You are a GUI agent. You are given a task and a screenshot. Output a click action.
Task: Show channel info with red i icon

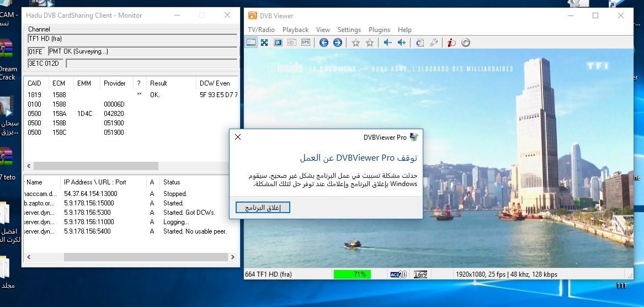click(452, 43)
